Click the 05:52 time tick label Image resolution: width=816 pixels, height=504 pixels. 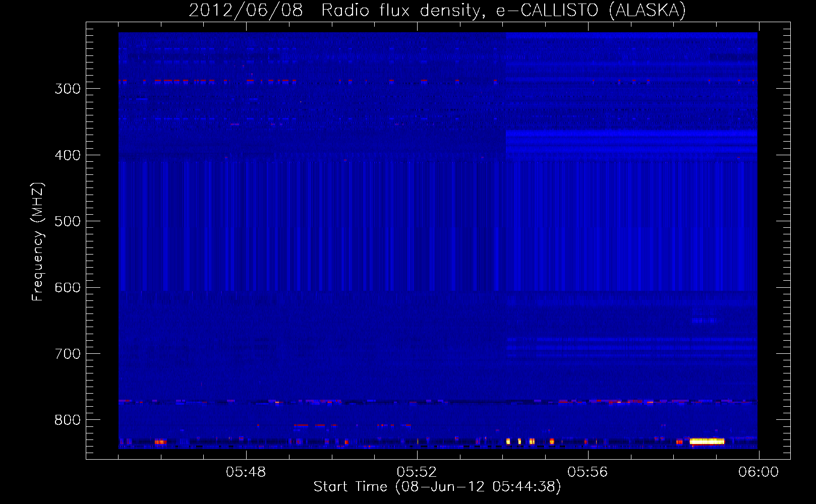(x=417, y=472)
